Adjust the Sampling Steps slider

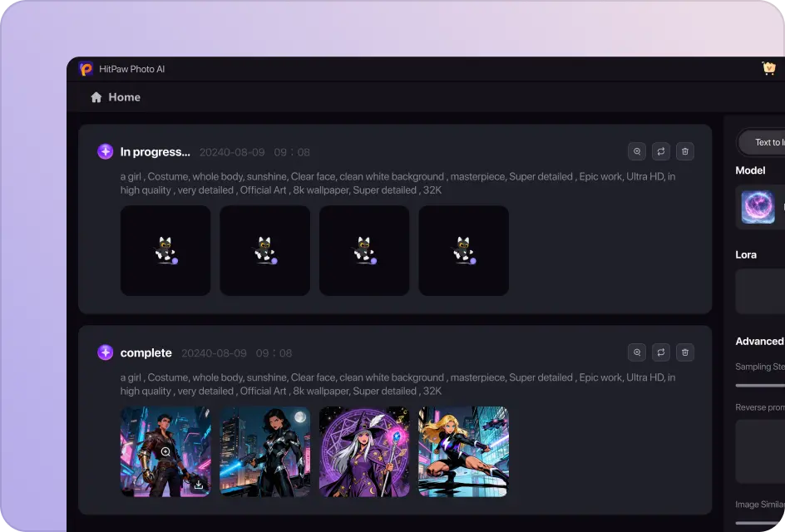tap(758, 385)
